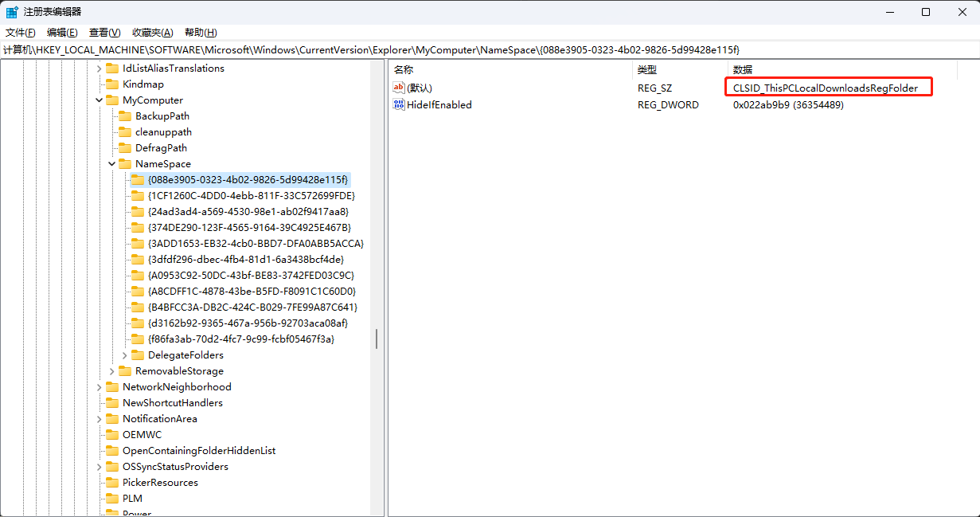The width and height of the screenshot is (980, 517).
Task: Open the 查看(V) menu
Action: pyautogui.click(x=104, y=33)
